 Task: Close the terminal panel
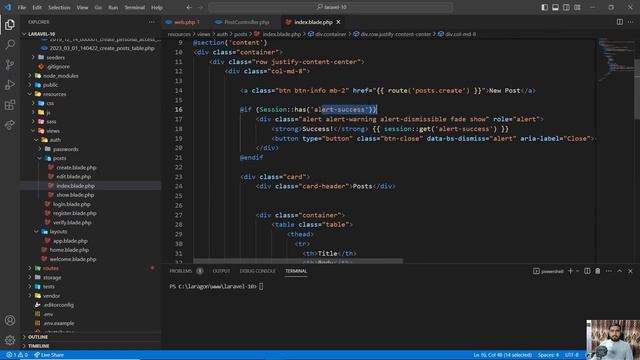[x=630, y=271]
